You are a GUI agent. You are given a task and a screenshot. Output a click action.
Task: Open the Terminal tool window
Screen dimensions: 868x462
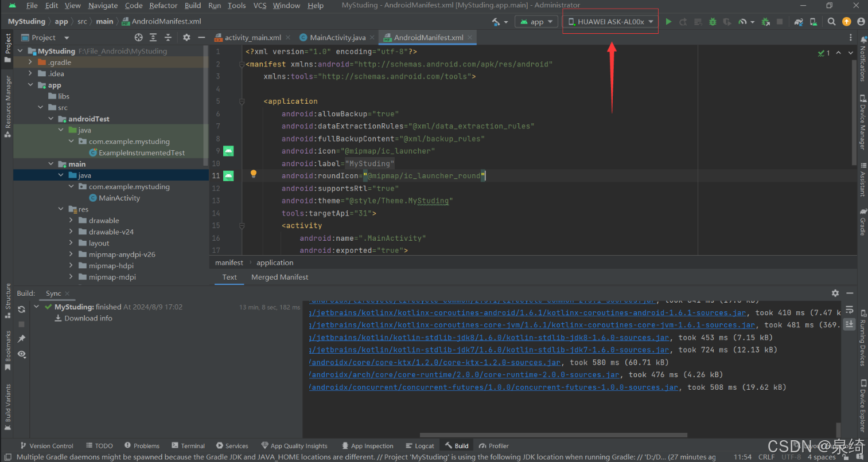pyautogui.click(x=188, y=446)
